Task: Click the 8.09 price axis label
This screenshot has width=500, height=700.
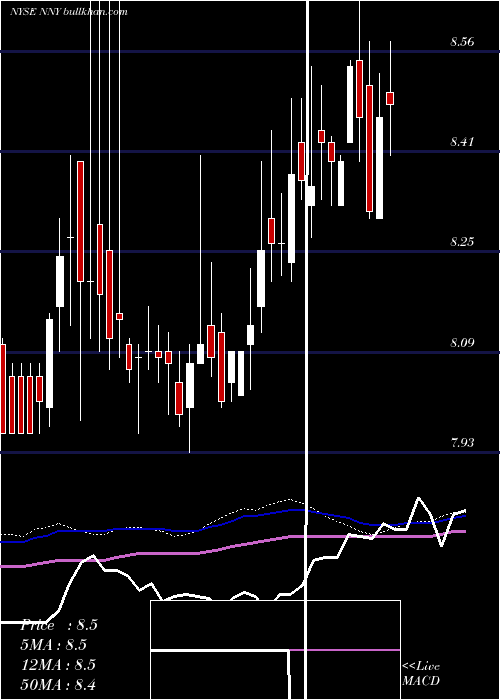Action: [462, 343]
